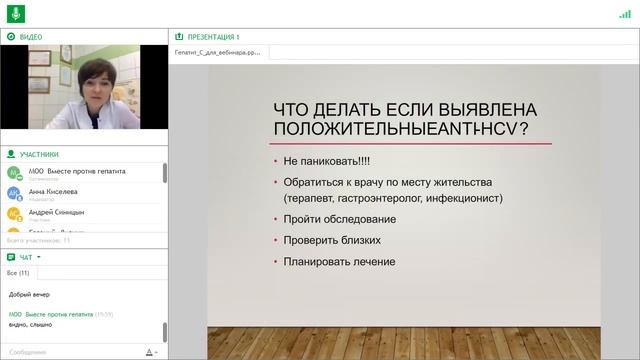640x360 pixels.
Task: Click the Участники panel title
Action: [39, 154]
